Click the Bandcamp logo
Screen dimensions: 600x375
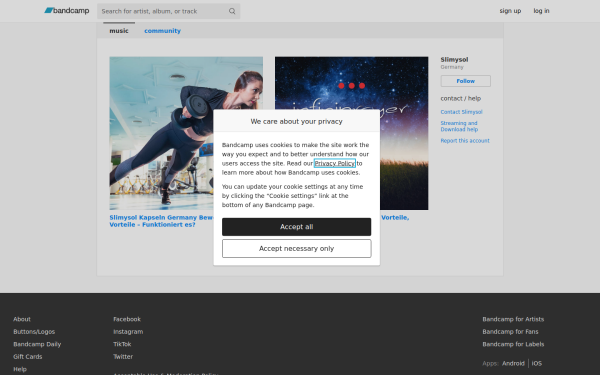(67, 11)
